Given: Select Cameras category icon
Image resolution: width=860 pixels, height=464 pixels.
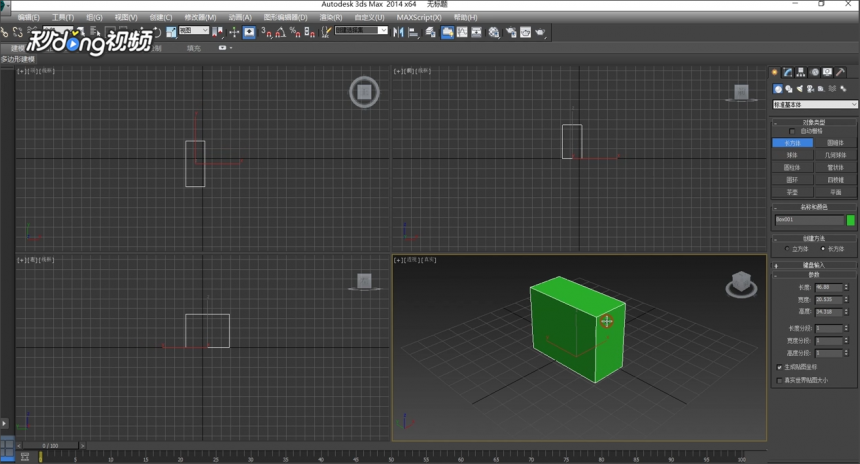Looking at the screenshot, I should pyautogui.click(x=810, y=89).
